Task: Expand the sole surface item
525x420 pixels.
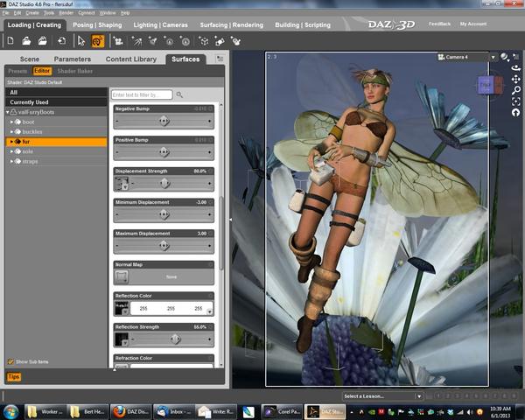Action: pyautogui.click(x=11, y=151)
